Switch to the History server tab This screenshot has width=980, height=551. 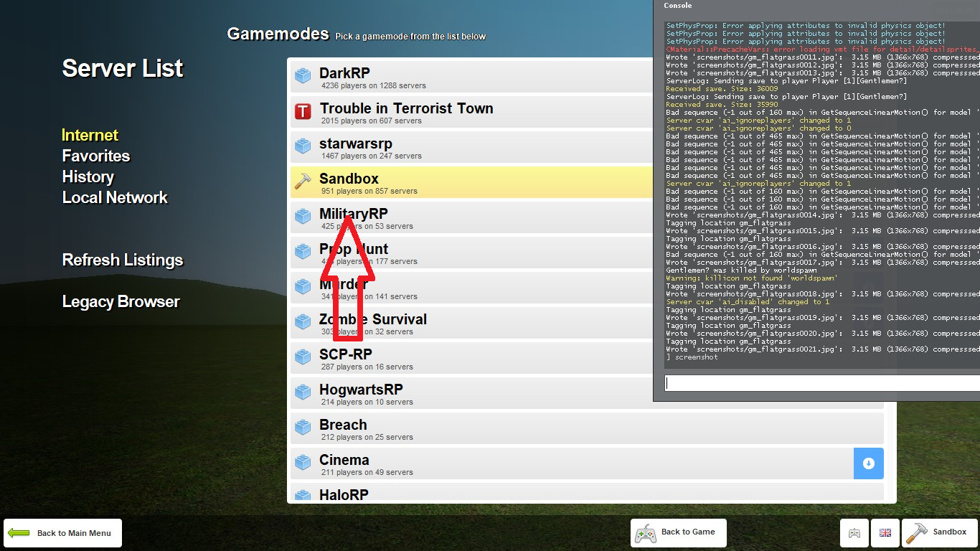(x=88, y=177)
